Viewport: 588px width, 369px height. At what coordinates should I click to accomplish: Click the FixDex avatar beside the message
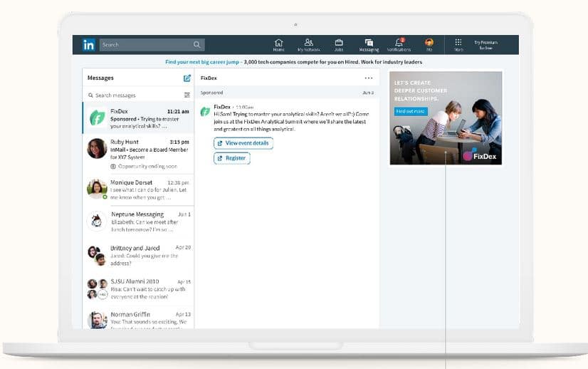[x=205, y=112]
